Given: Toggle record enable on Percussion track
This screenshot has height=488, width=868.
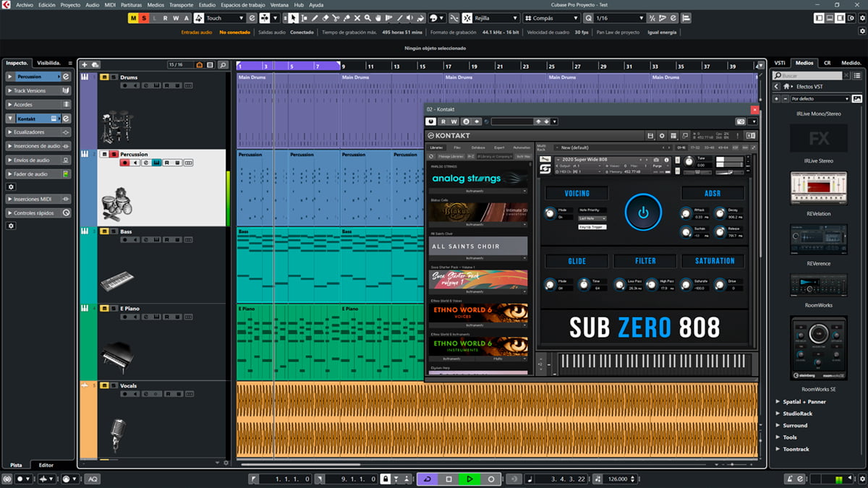Looking at the screenshot, I should (x=125, y=163).
